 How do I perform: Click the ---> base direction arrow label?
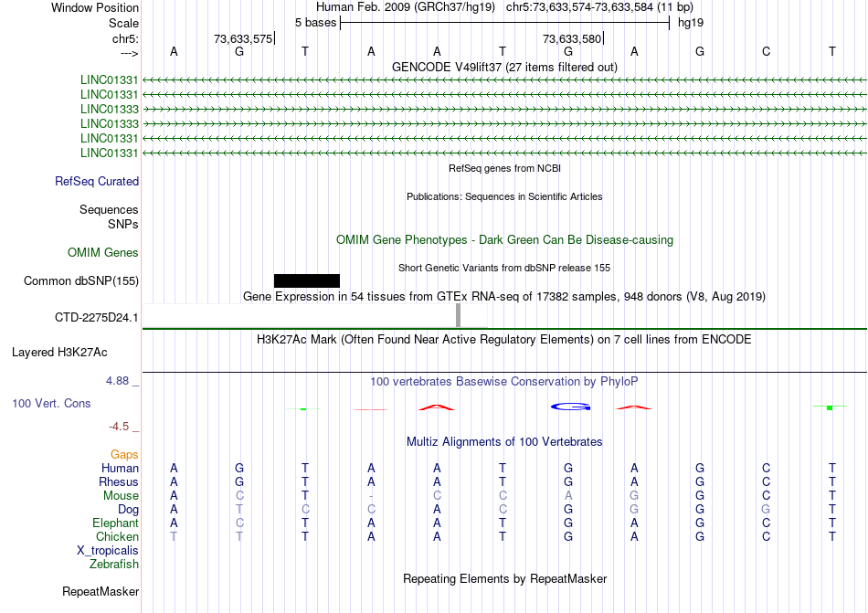[129, 53]
